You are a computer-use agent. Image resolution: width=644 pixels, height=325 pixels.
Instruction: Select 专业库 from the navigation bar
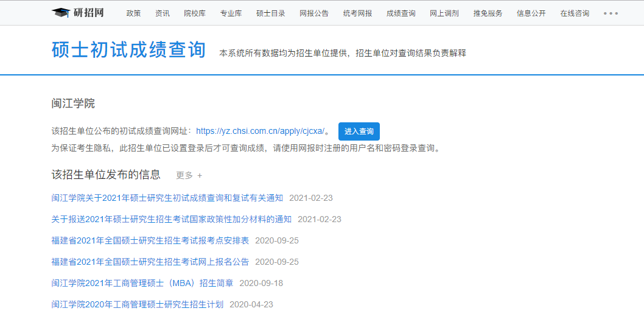pyautogui.click(x=231, y=13)
